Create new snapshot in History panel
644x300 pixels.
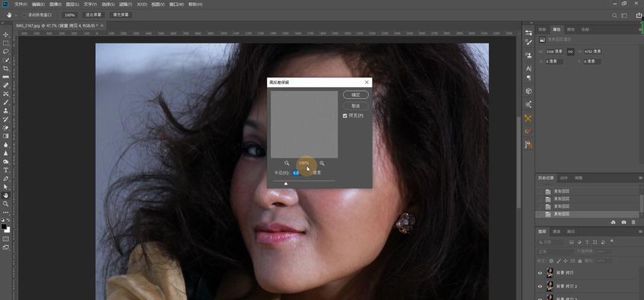[x=624, y=222]
